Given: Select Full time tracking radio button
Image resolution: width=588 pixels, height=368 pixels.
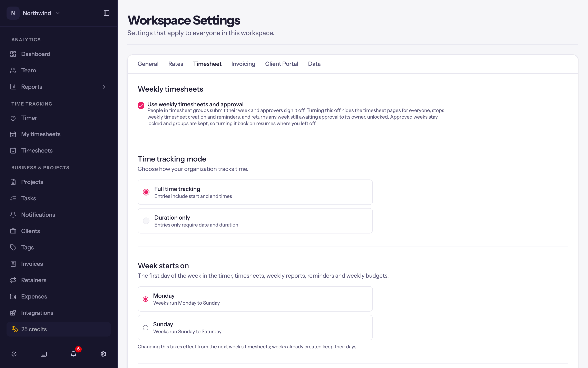Looking at the screenshot, I should [146, 192].
